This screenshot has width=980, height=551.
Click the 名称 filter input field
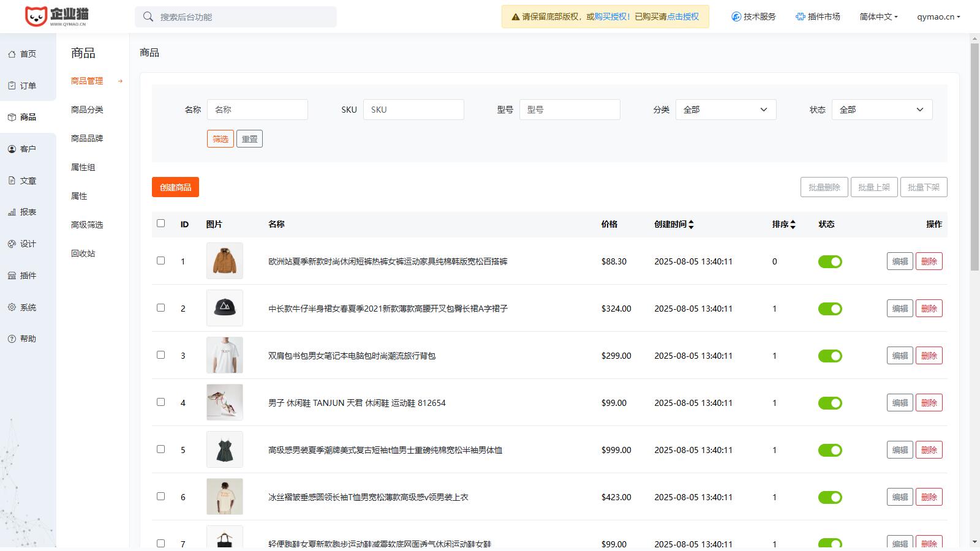257,110
